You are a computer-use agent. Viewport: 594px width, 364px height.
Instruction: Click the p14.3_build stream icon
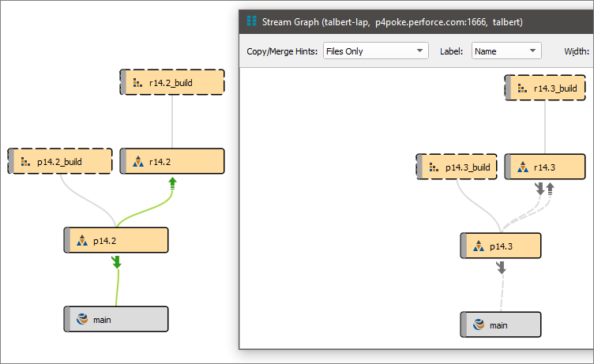point(434,167)
